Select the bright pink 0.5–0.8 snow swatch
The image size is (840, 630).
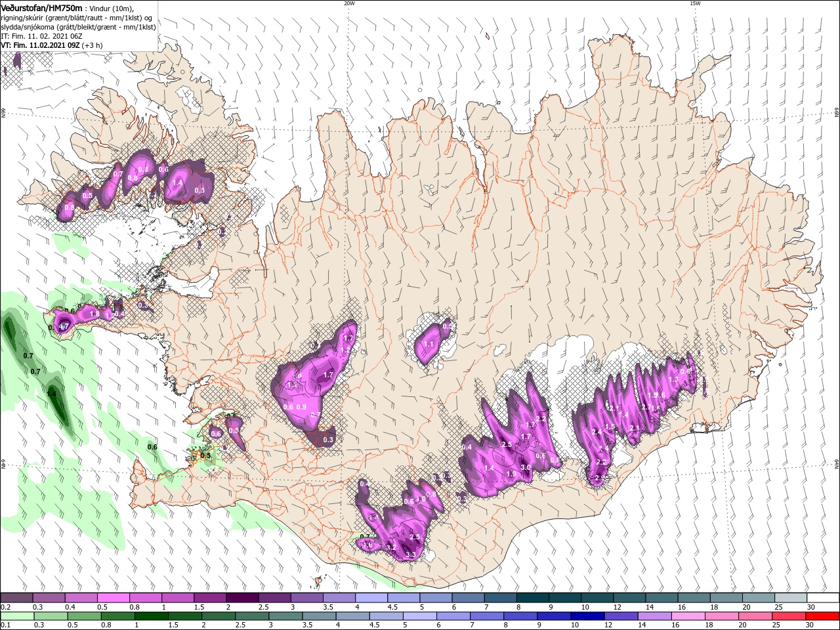(x=113, y=598)
